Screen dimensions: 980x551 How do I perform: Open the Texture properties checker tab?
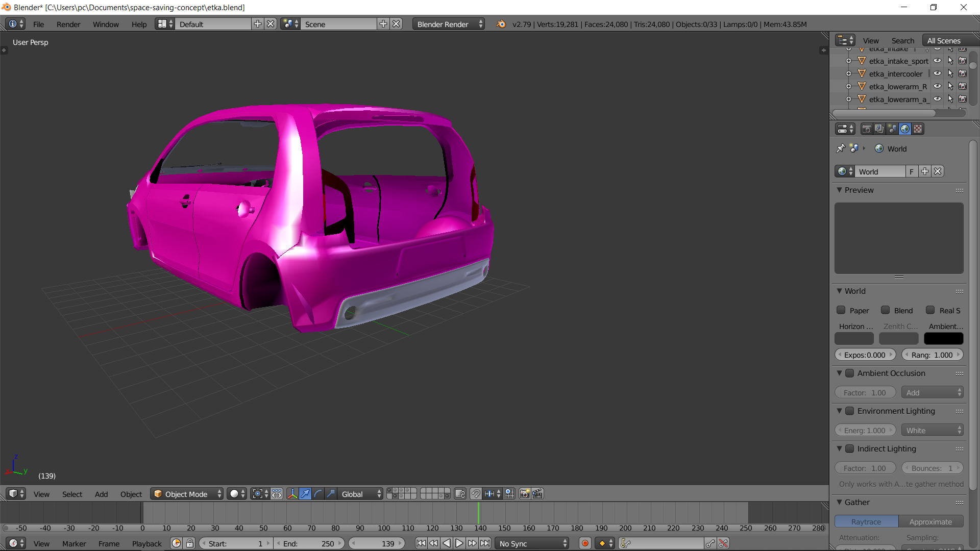(x=918, y=129)
